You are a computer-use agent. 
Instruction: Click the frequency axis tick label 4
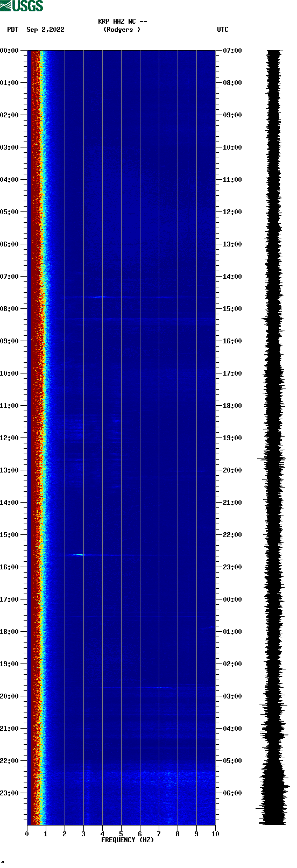click(102, 834)
